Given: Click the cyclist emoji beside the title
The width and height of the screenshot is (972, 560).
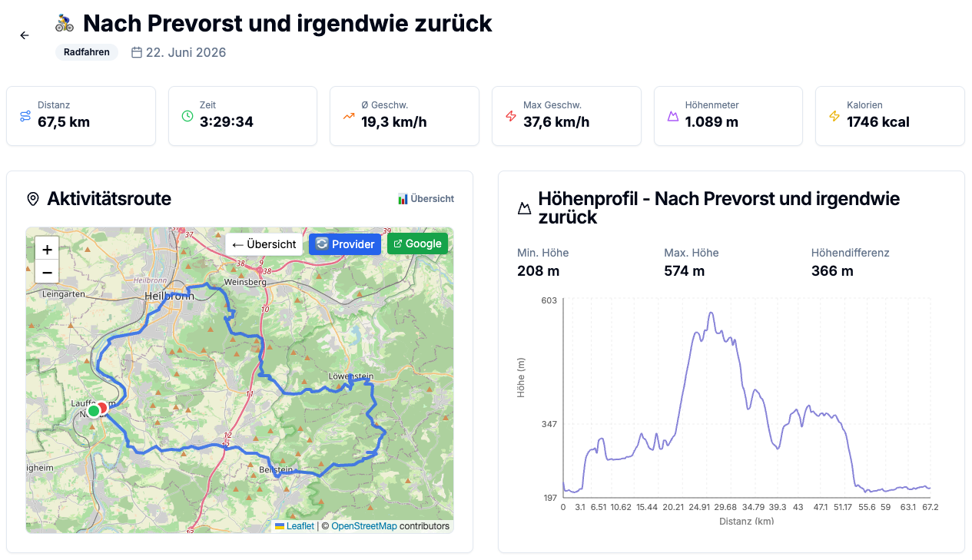Looking at the screenshot, I should tap(65, 23).
